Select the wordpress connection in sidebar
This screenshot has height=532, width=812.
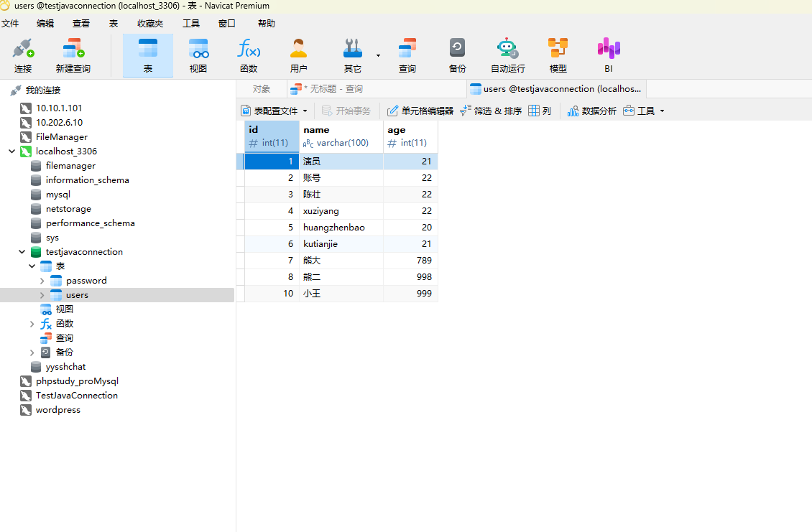click(x=58, y=410)
